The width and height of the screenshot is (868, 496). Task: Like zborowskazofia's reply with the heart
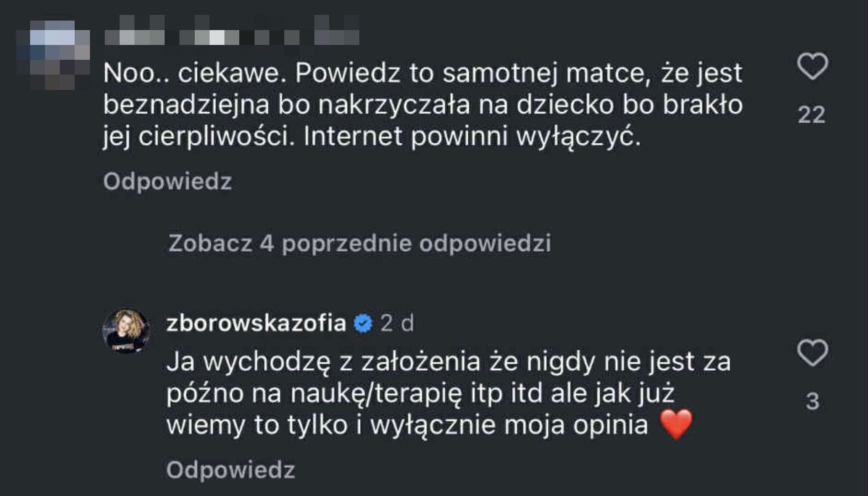click(812, 353)
